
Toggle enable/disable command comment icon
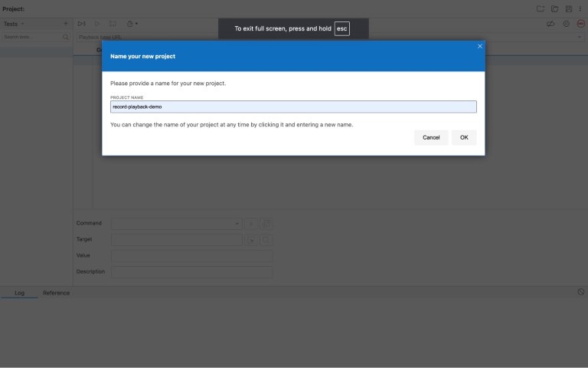pyautogui.click(x=251, y=223)
